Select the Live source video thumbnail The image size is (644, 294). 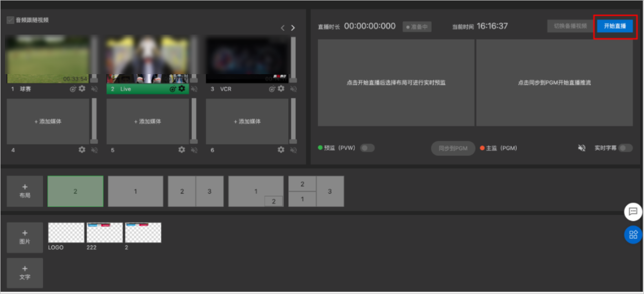tap(148, 59)
